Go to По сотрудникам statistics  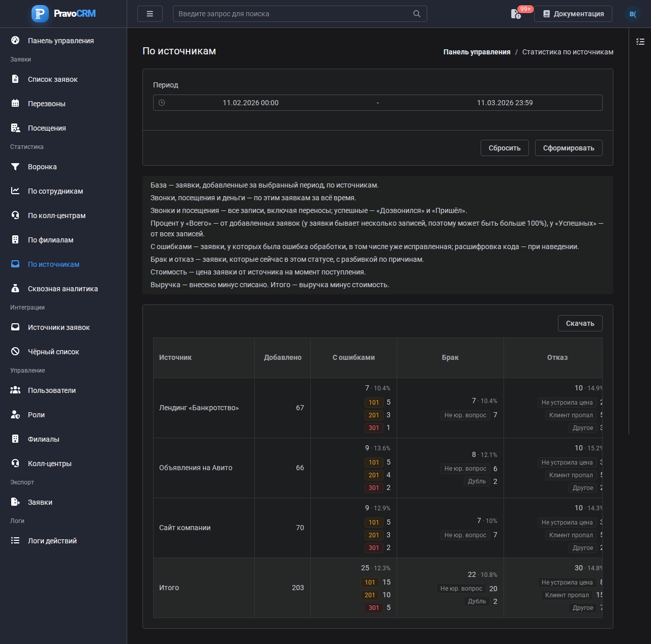point(55,191)
